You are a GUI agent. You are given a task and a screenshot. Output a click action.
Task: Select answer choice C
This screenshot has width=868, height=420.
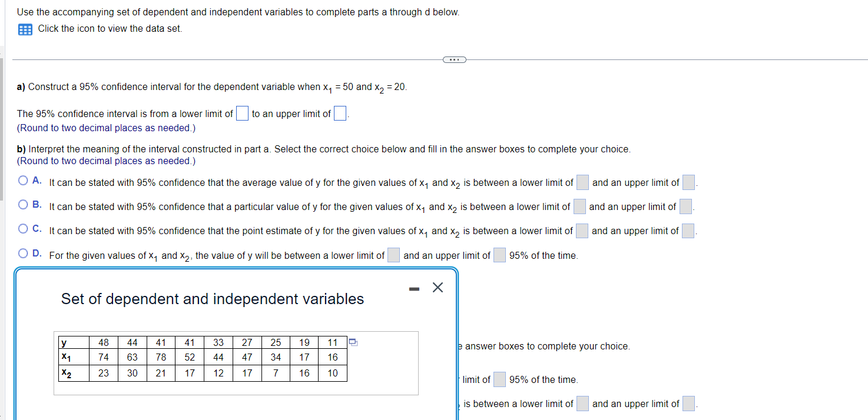tap(22, 228)
